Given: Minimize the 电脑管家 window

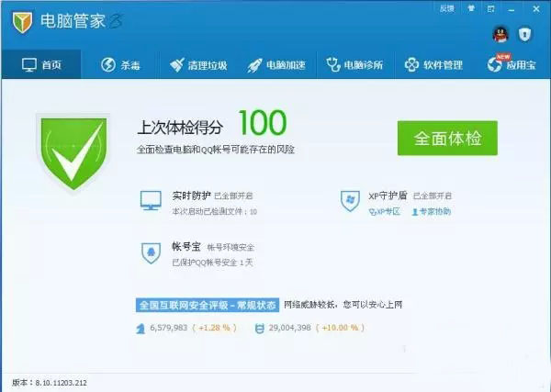Looking at the screenshot, I should coord(512,9).
